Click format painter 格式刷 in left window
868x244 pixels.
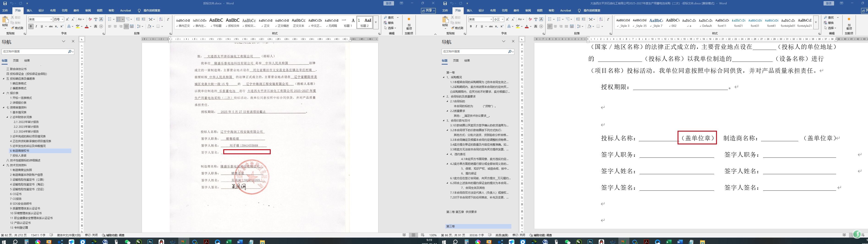click(x=17, y=28)
